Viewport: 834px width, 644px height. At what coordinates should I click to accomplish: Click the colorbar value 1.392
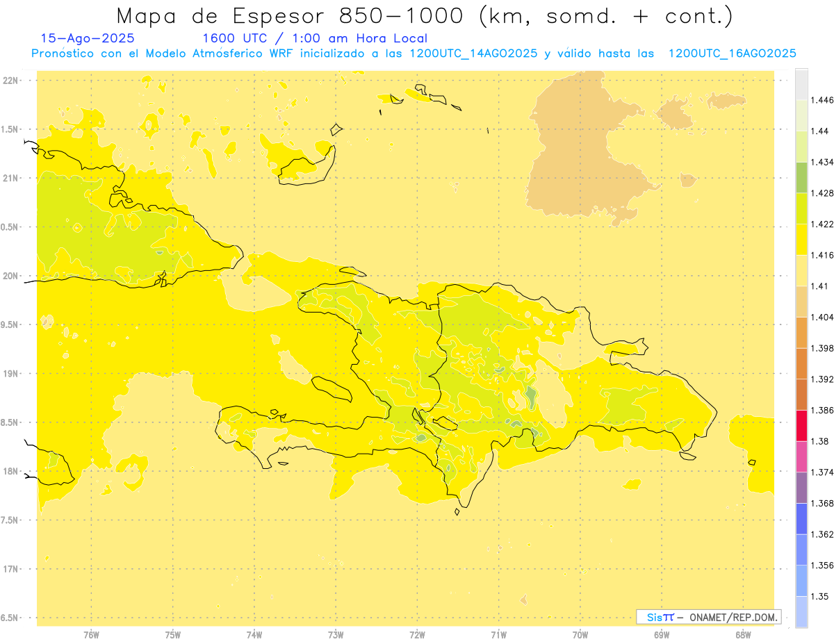821,379
